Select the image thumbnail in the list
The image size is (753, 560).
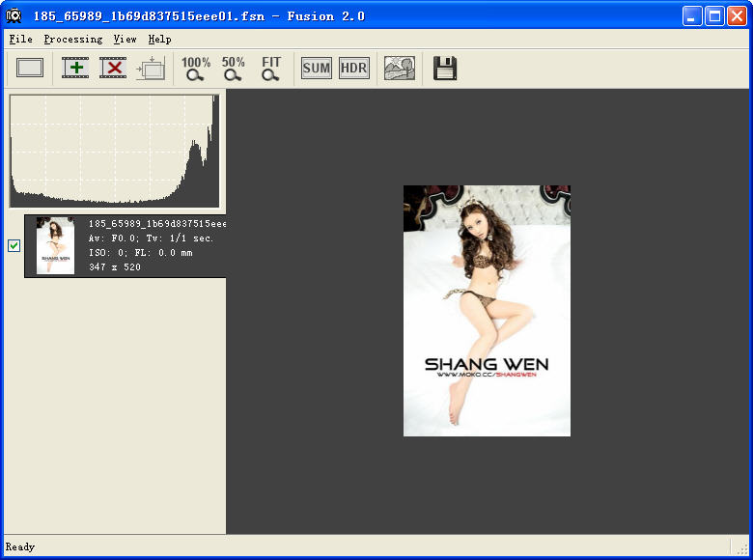(x=55, y=245)
